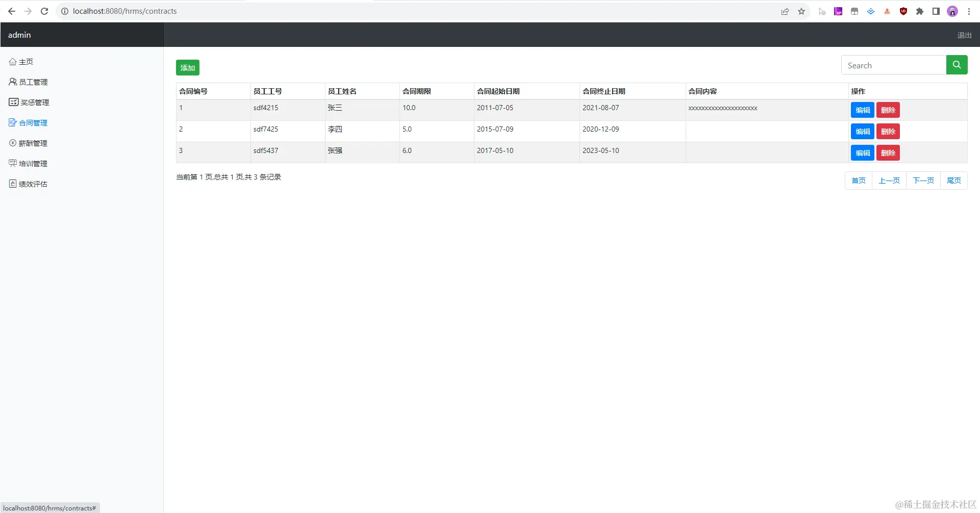Image resolution: width=980 pixels, height=513 pixels.
Task: Go to 尾页 in pagination
Action: (954, 181)
